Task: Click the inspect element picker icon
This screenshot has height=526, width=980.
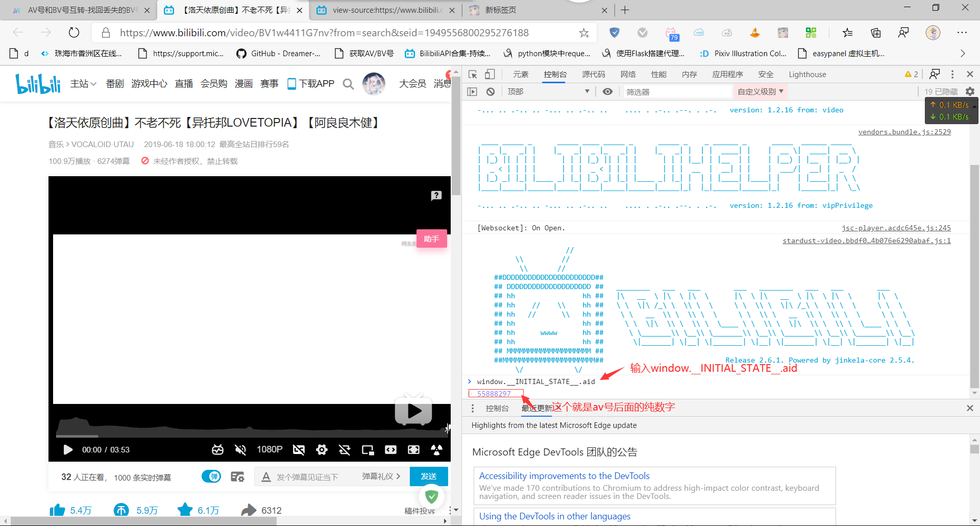Action: 473,75
